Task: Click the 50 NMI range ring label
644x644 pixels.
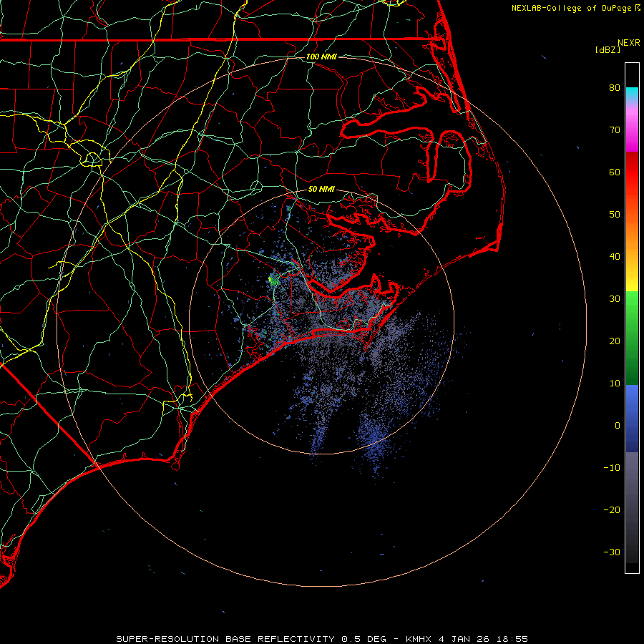Action: tap(321, 189)
